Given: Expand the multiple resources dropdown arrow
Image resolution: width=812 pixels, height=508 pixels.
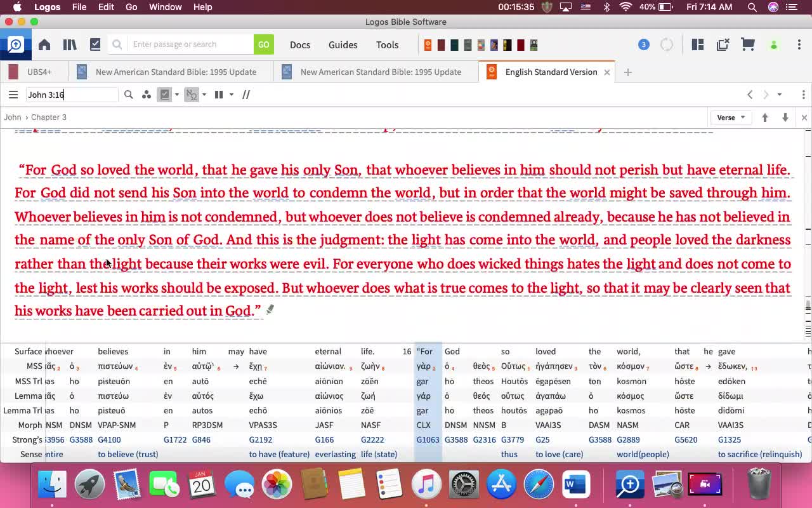Looking at the screenshot, I should pyautogui.click(x=232, y=95).
